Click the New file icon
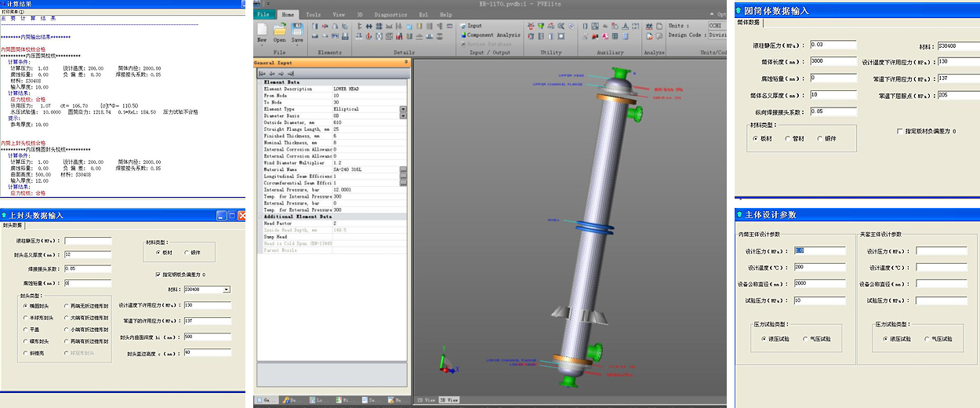 262,30
